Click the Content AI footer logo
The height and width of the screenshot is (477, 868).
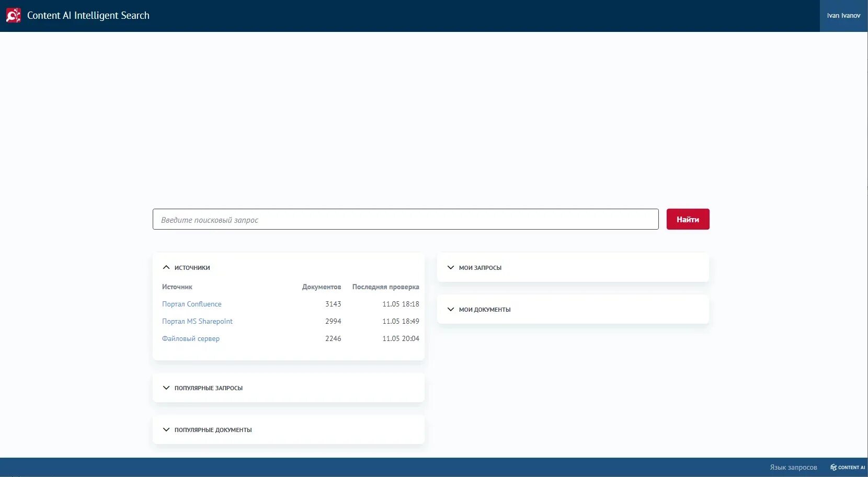coord(848,467)
